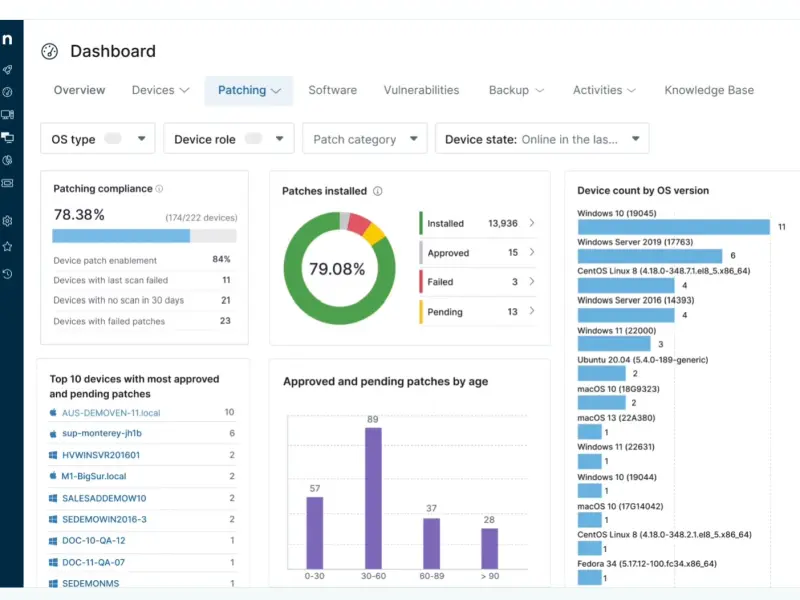Open the HVWINSVR201601 device link
Screen dimensions: 800x600
point(101,455)
